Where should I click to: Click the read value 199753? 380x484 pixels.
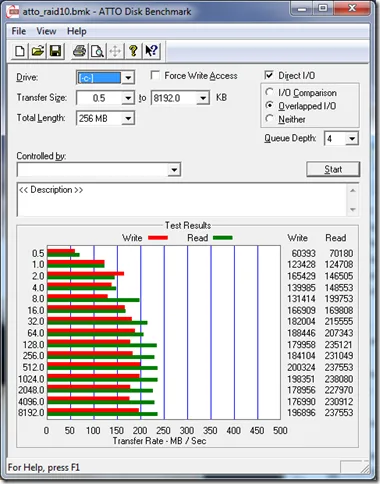pyautogui.click(x=339, y=299)
